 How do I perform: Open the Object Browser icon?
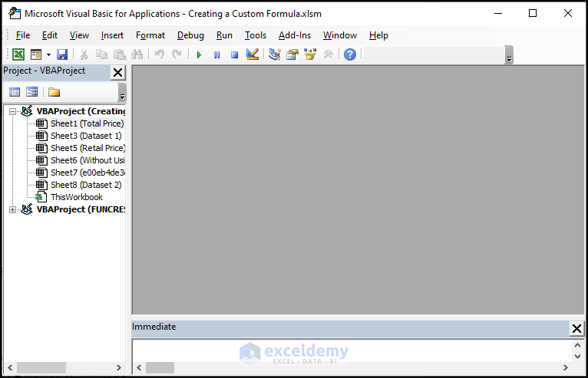310,54
